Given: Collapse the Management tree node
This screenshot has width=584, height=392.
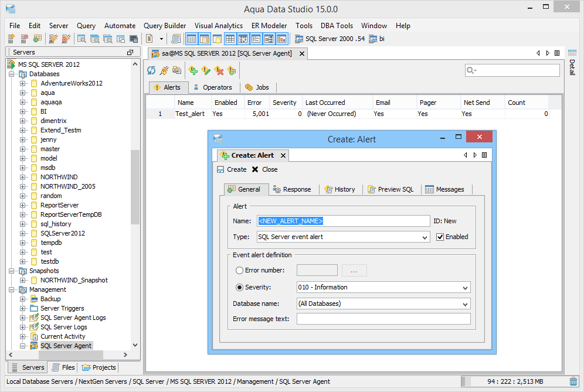Looking at the screenshot, I should (x=12, y=289).
